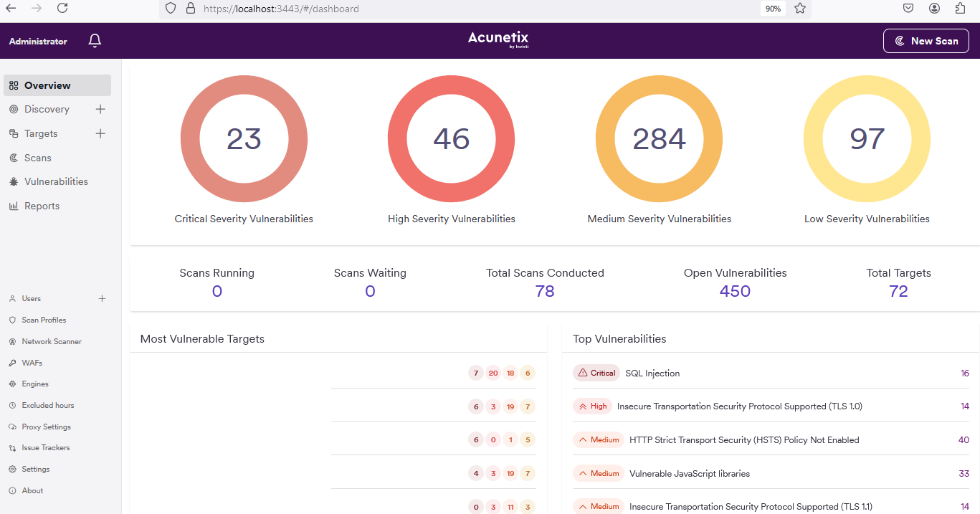Open the notifications bell
Viewport: 980px width, 514px height.
click(x=95, y=41)
